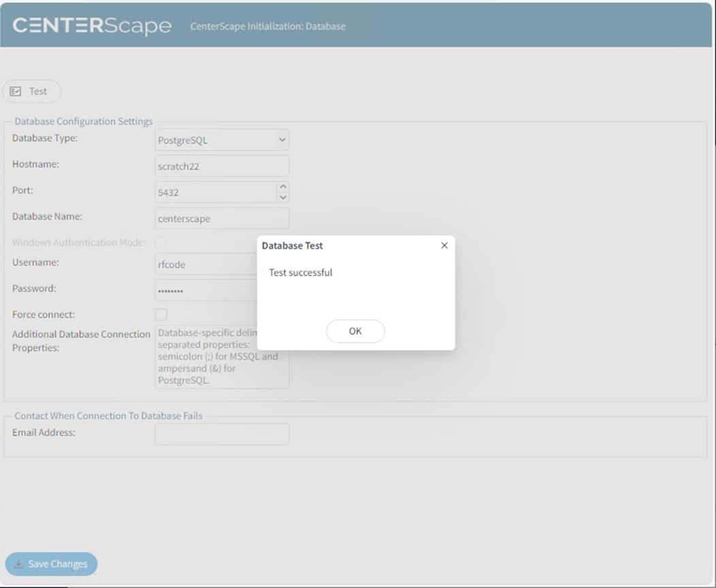Click the Save Changes download icon button

point(19,564)
